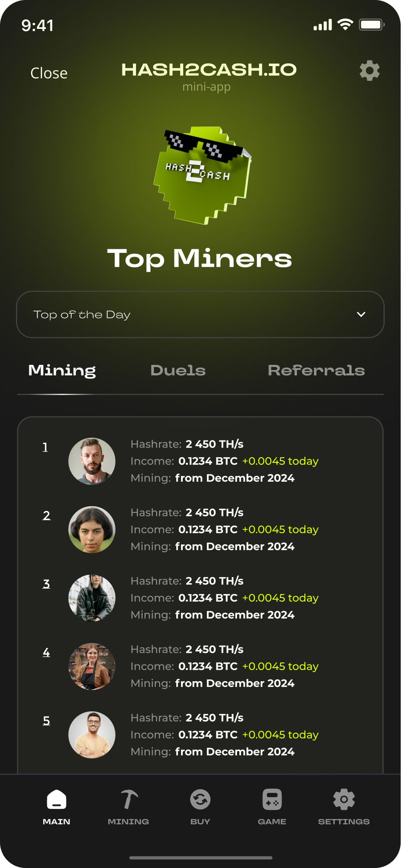Screen dimensions: 401x868
Task: View the rank 4 miner's profile picture
Action: (92, 666)
